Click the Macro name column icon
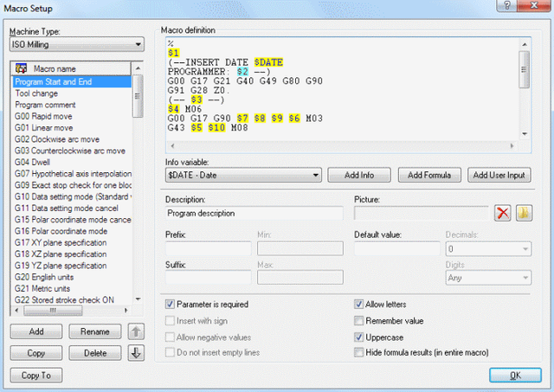554x392 pixels. point(21,68)
